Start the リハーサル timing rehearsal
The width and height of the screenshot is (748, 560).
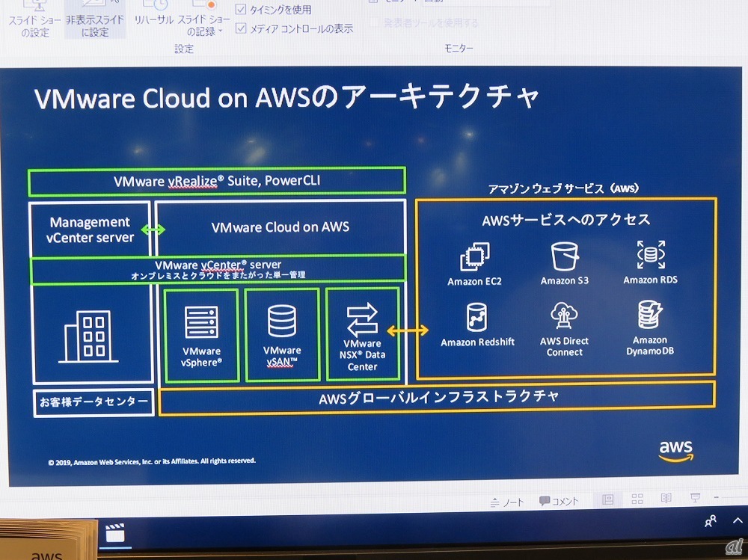(x=153, y=13)
